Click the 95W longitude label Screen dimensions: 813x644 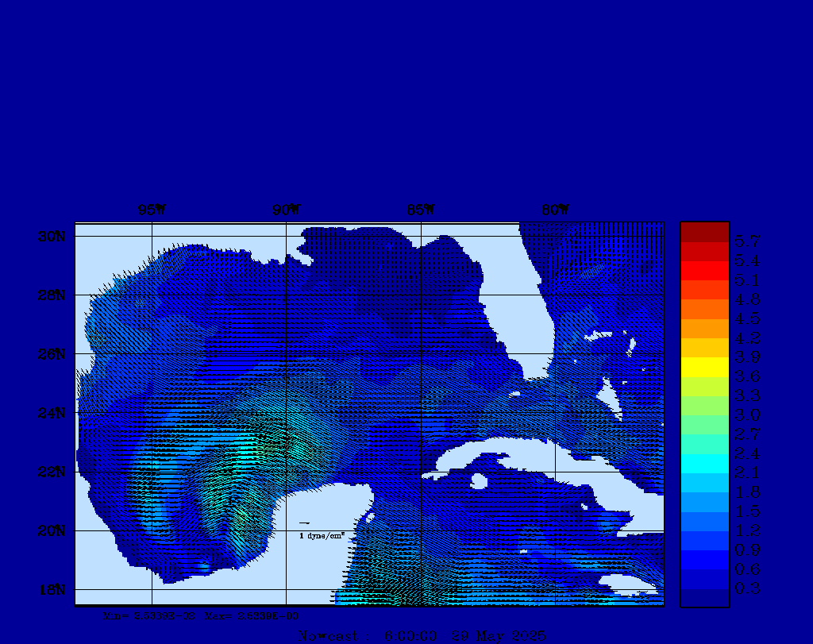(152, 210)
